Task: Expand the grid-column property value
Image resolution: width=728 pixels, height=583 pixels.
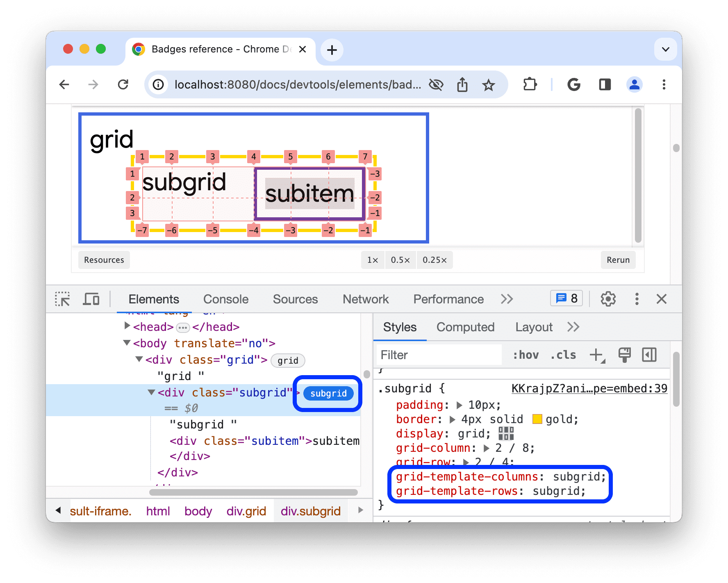Action: (x=486, y=448)
